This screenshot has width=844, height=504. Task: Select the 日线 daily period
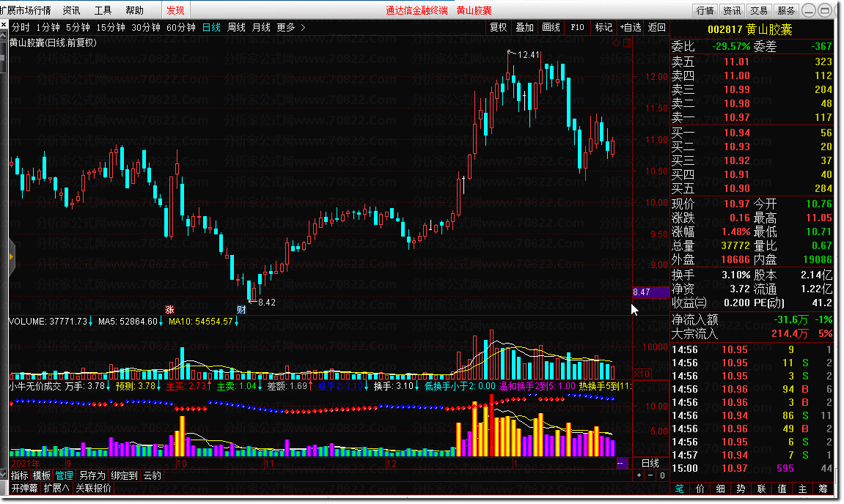[x=211, y=27]
